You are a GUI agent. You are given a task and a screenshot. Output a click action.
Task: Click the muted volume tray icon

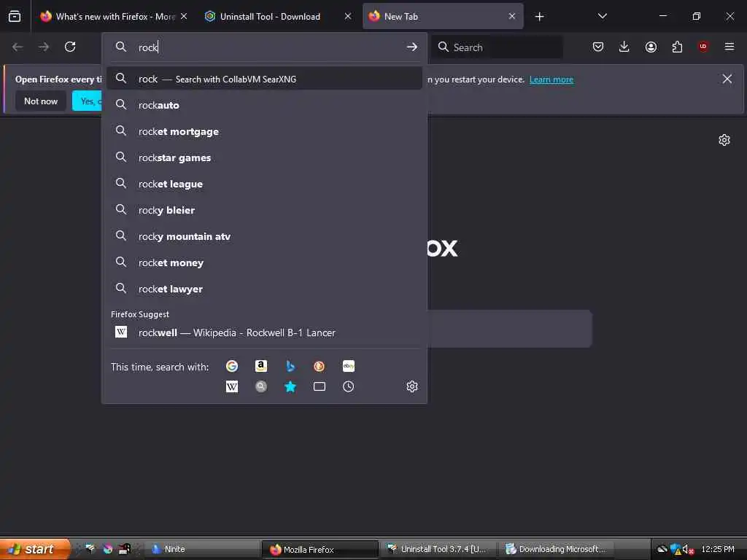point(687,549)
